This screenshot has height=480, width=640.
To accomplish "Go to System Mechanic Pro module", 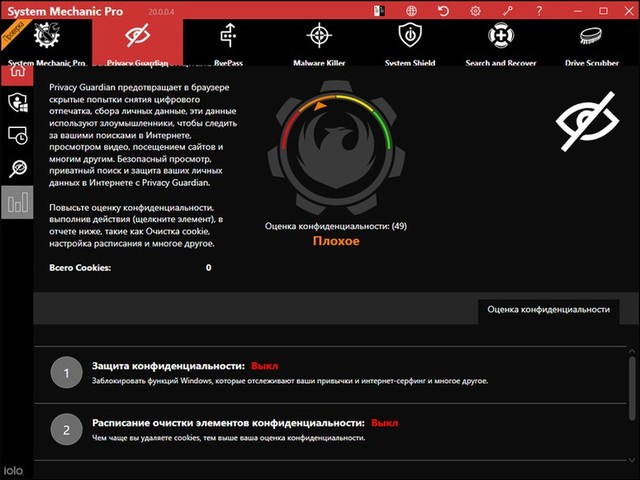I will click(x=47, y=42).
